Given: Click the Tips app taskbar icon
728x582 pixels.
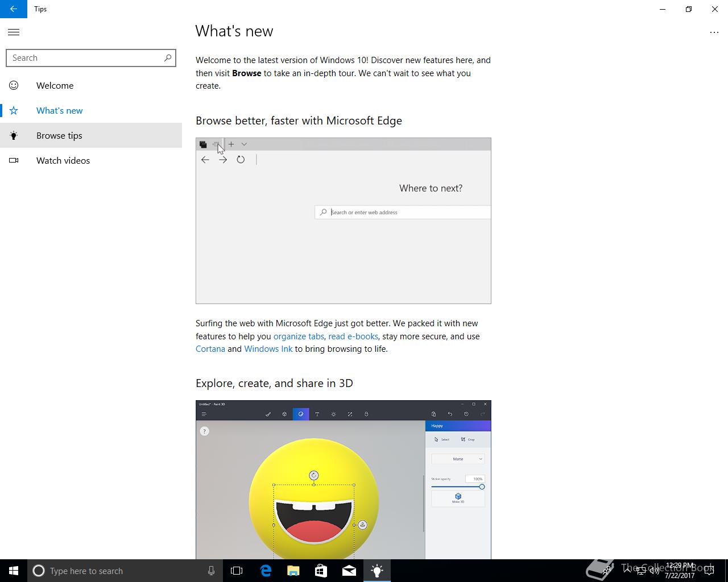Looking at the screenshot, I should (x=377, y=571).
